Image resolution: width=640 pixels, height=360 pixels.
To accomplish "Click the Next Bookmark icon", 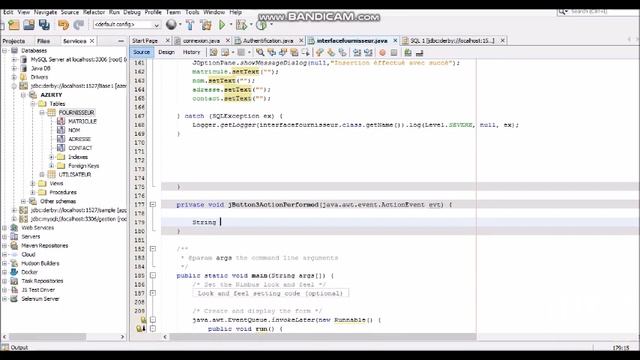I will pyautogui.click(x=331, y=52).
